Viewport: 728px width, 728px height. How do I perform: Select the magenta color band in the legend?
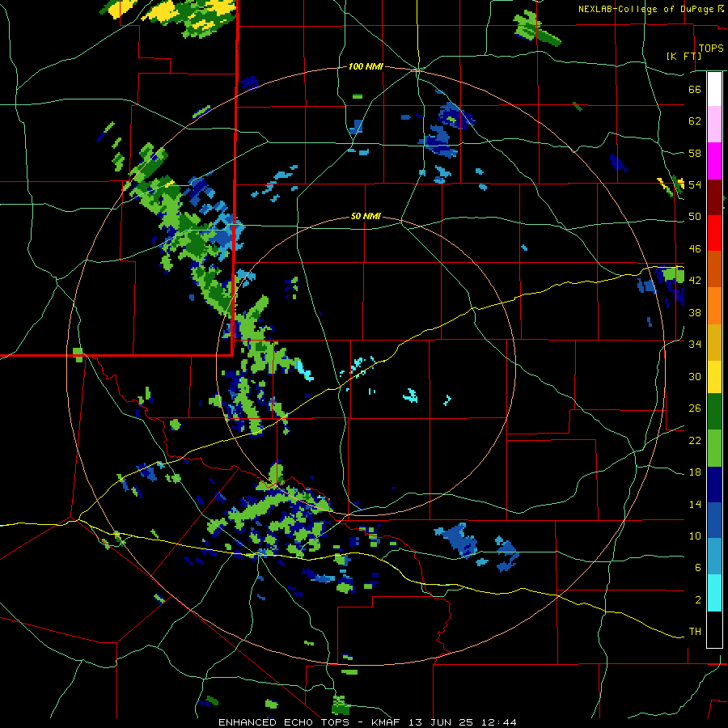tap(714, 161)
